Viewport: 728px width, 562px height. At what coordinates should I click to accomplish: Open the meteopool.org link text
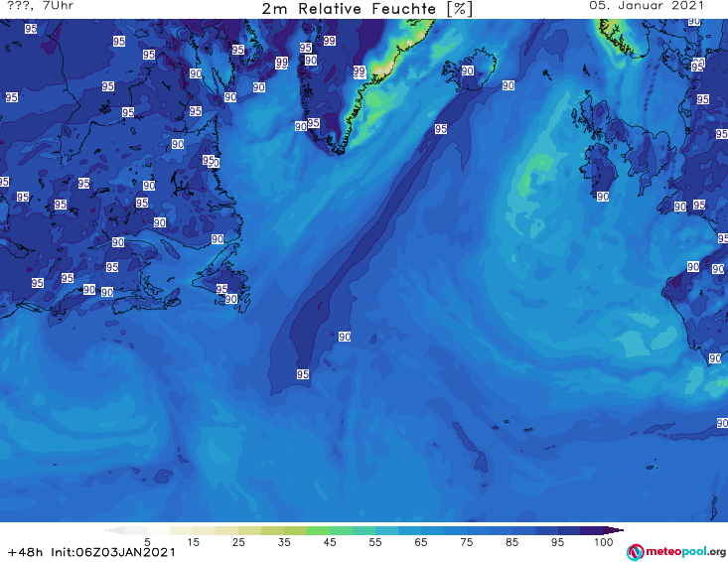click(685, 552)
